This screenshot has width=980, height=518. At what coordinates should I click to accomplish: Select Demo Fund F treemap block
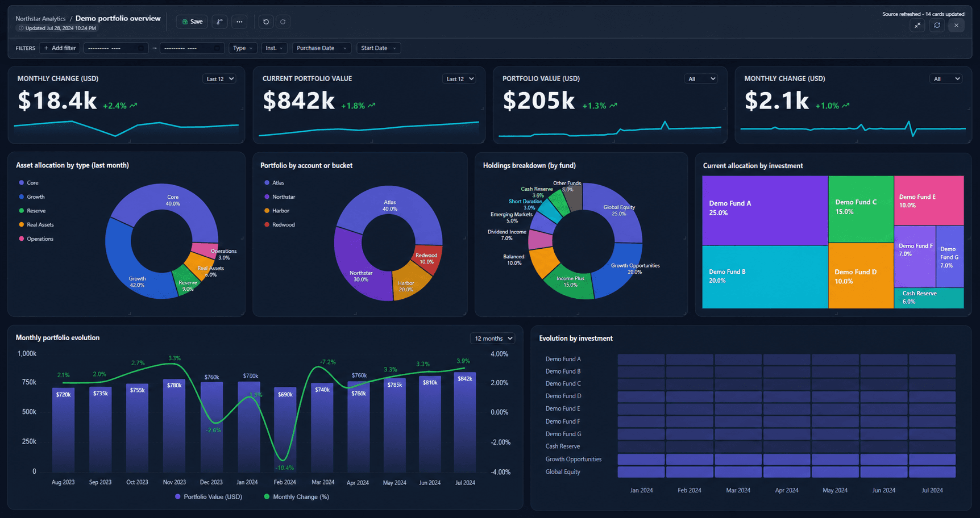pos(915,257)
